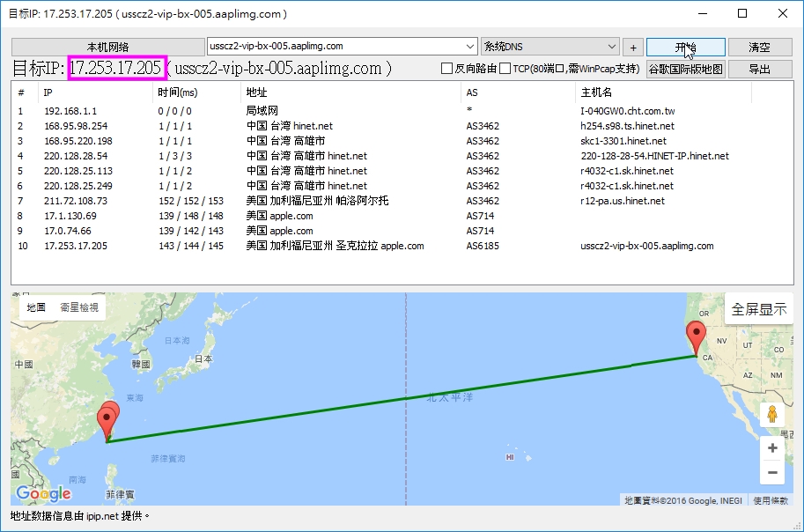Click hostname r12-pa.us.hinet.net
The image size is (804, 532).
point(623,201)
